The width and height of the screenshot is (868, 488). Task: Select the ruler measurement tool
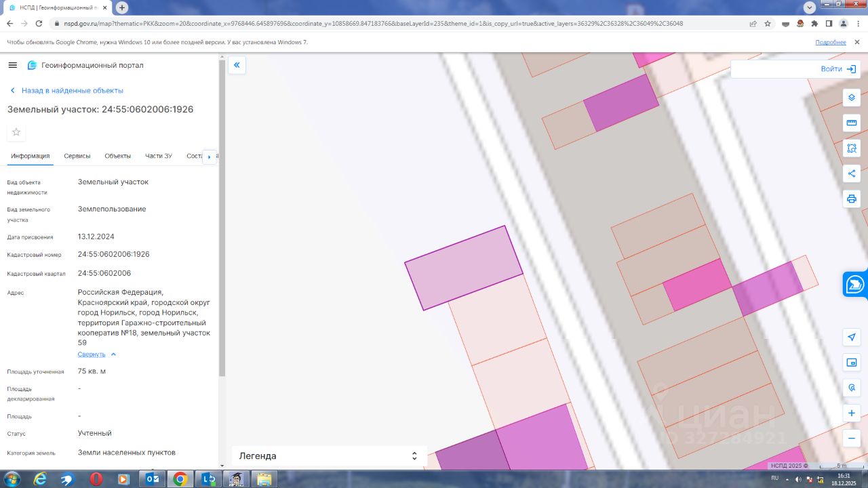tap(852, 123)
